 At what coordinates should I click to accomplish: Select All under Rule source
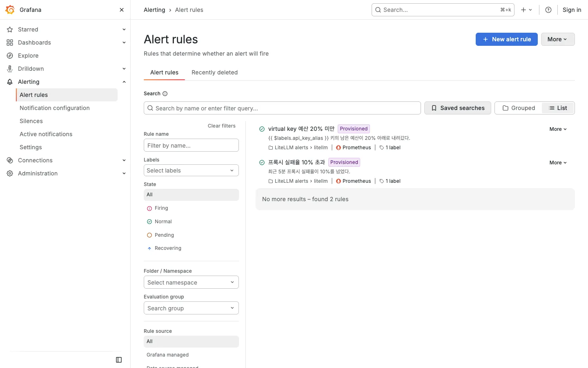click(x=191, y=341)
